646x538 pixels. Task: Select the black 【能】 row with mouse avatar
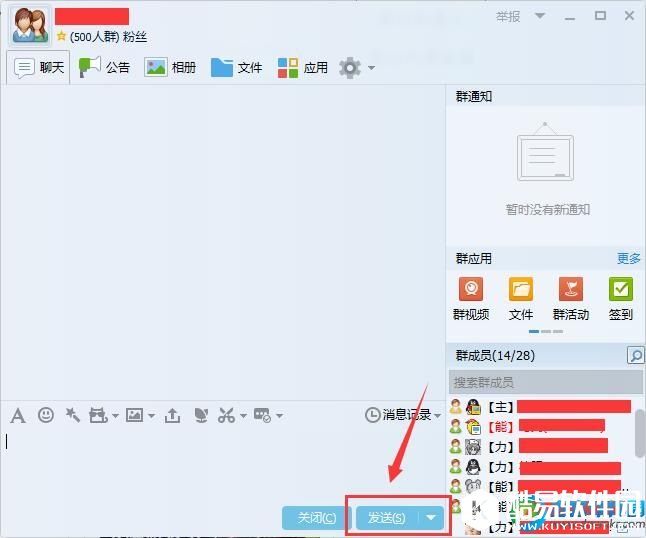(x=541, y=487)
